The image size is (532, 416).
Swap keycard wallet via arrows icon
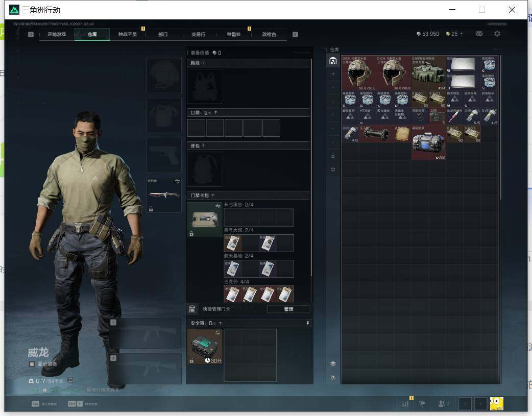pyautogui.click(x=218, y=206)
